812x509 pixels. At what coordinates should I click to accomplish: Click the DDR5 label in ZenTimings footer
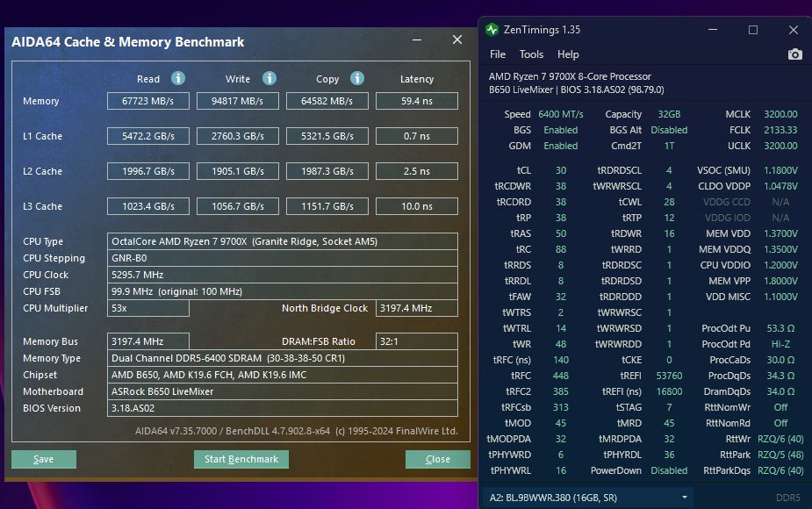787,498
